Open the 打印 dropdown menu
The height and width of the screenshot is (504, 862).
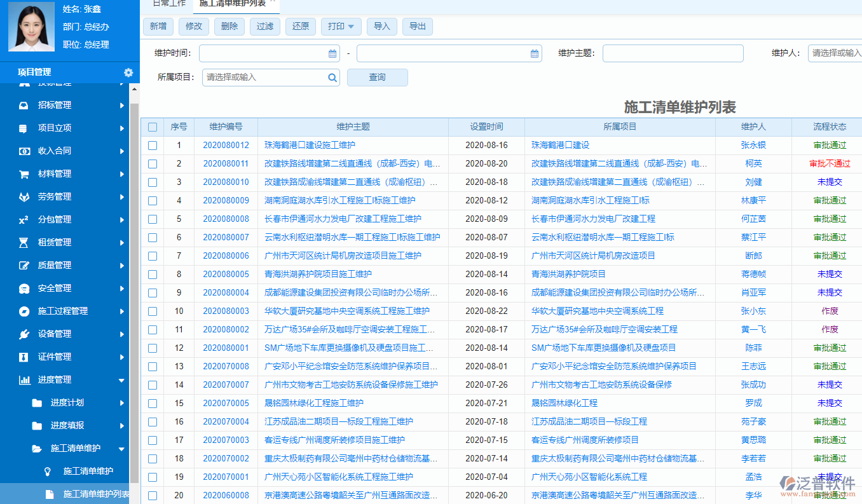point(339,26)
